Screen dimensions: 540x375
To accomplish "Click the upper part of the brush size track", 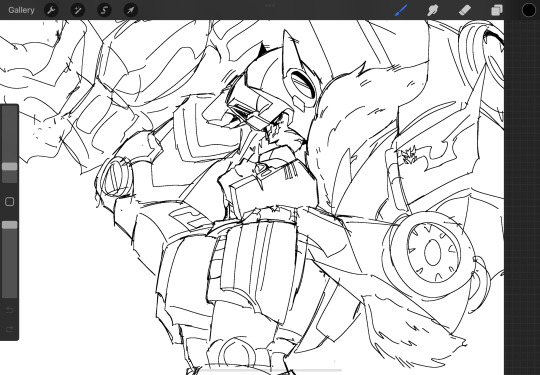I will 10,134.
